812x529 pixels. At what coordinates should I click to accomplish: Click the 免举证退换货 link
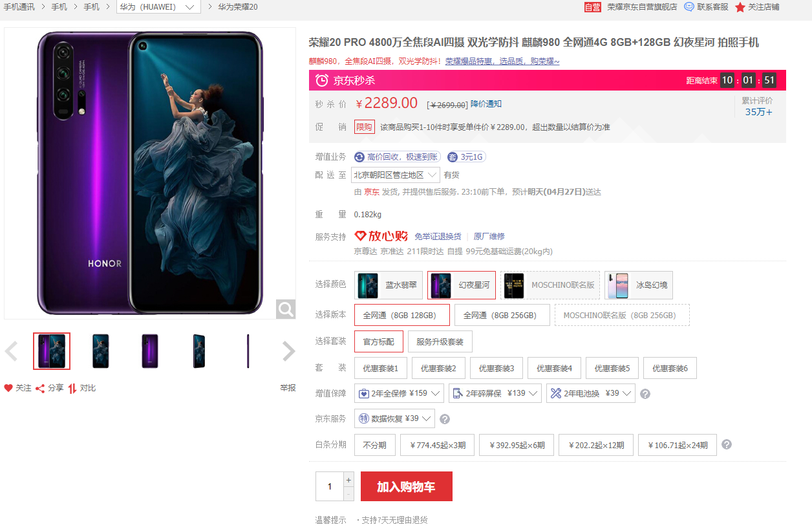438,237
